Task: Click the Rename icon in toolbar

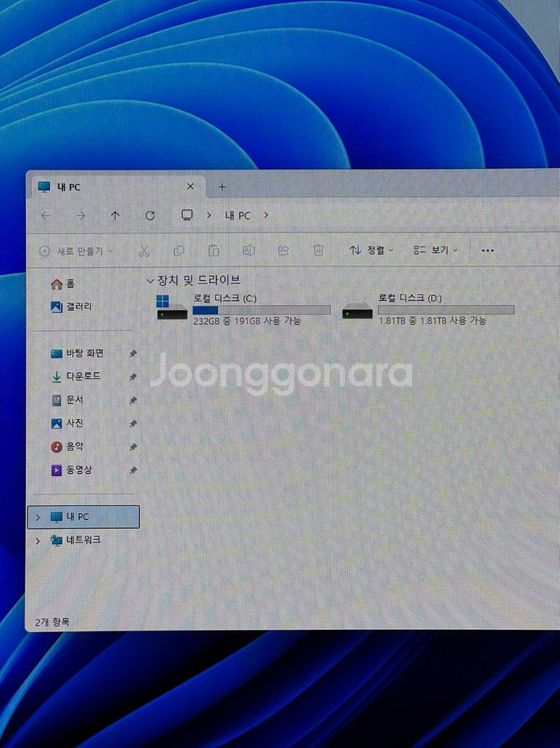Action: (249, 250)
